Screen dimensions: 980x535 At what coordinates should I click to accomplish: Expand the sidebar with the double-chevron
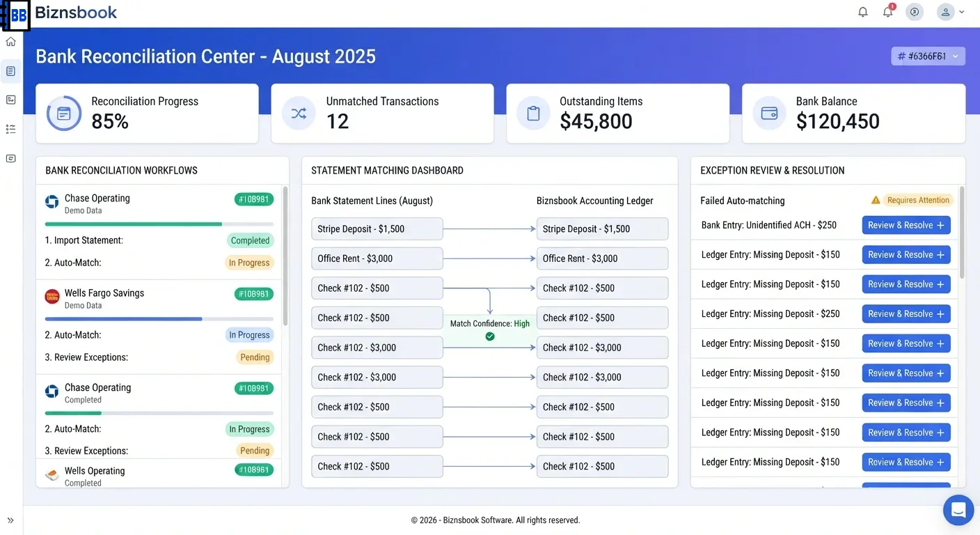[x=11, y=520]
